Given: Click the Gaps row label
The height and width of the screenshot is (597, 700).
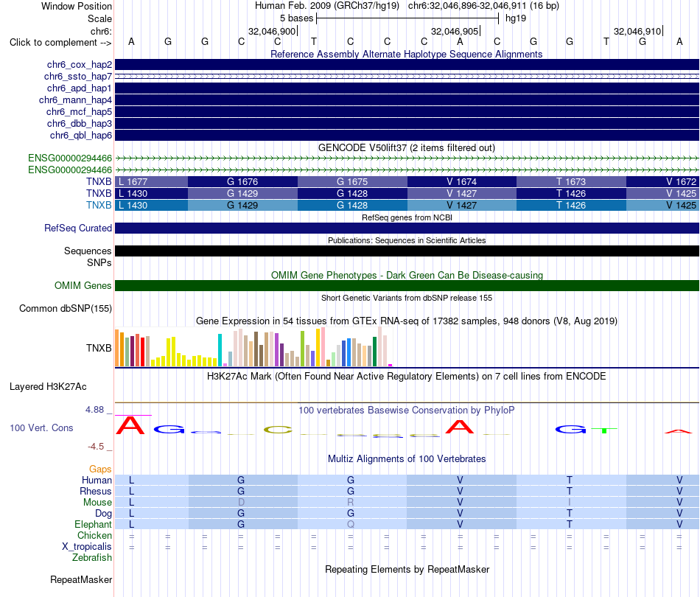Looking at the screenshot, I should pyautogui.click(x=100, y=469).
